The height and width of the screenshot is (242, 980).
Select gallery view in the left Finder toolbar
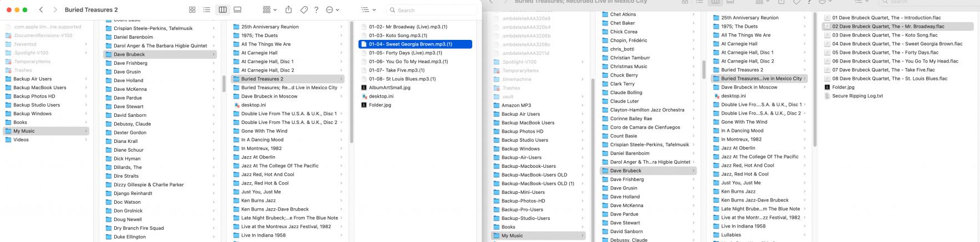(x=238, y=10)
